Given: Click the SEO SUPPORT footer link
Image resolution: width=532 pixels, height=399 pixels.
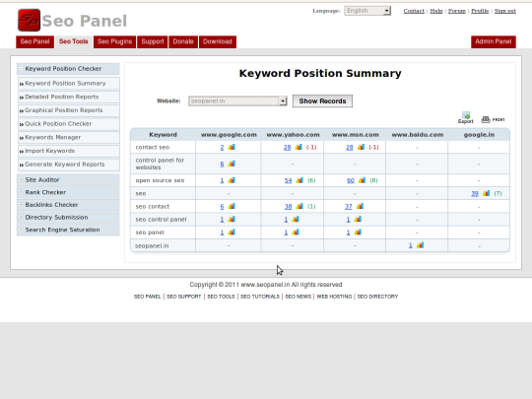Looking at the screenshot, I should pos(184,297).
